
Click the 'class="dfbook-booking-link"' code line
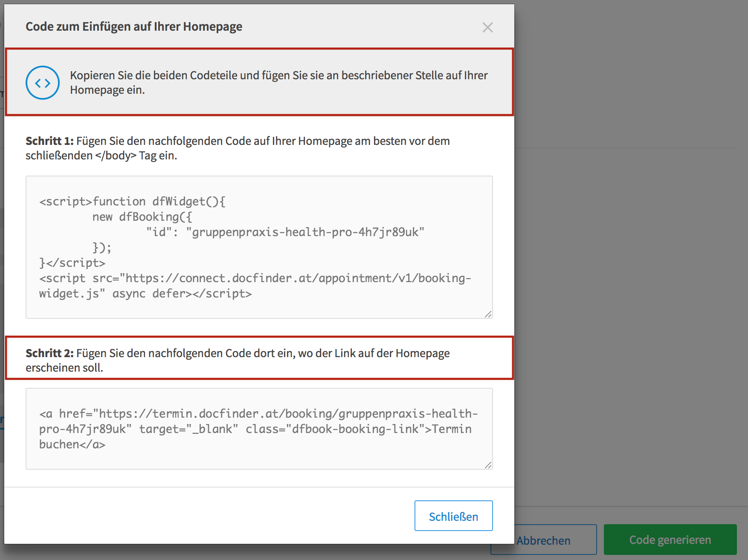pyautogui.click(x=255, y=429)
